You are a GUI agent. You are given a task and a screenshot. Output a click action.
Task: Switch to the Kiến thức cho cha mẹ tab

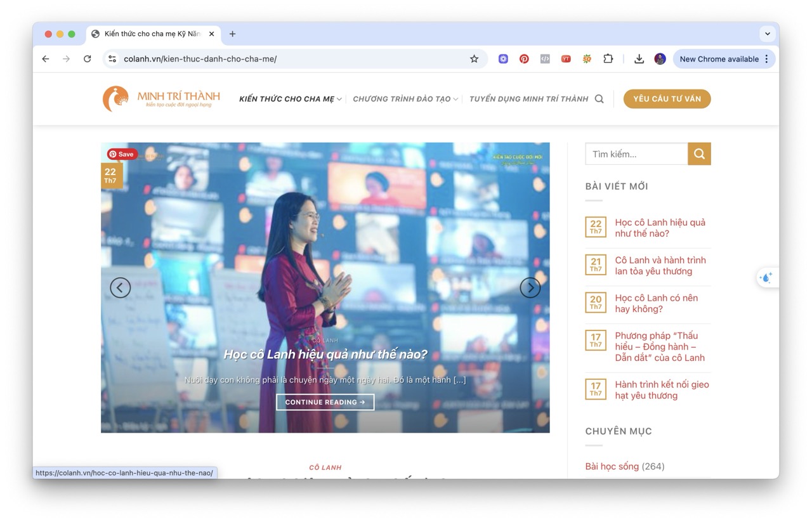coord(152,34)
